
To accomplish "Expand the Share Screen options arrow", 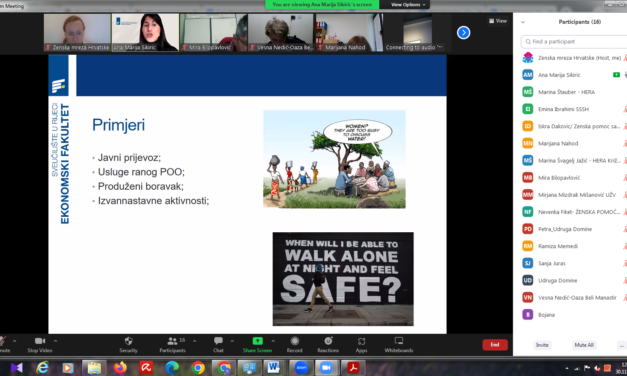I will 273,341.
